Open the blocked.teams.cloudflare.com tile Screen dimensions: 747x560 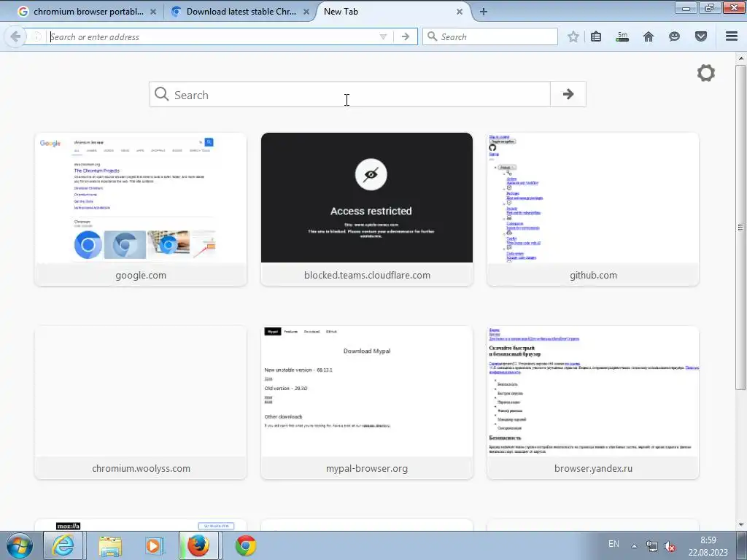[367, 209]
